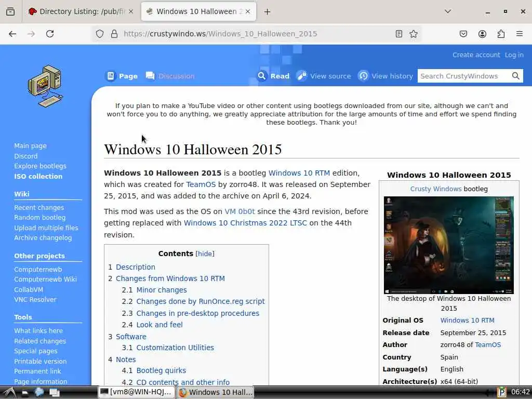
Task: Open the CollabVM sidebar link
Action: tap(29, 290)
